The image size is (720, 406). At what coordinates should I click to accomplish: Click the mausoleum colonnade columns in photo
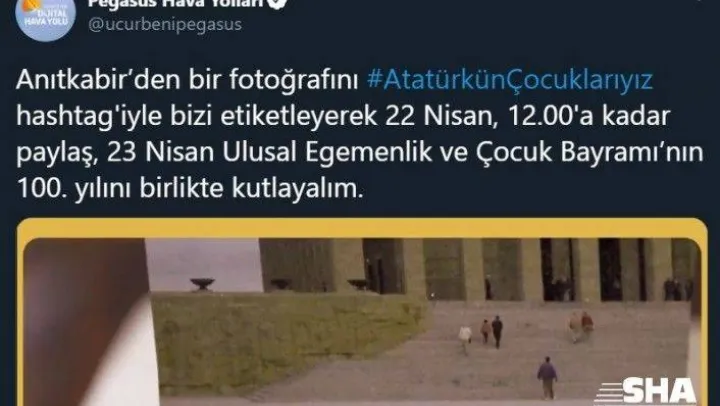[478, 269]
